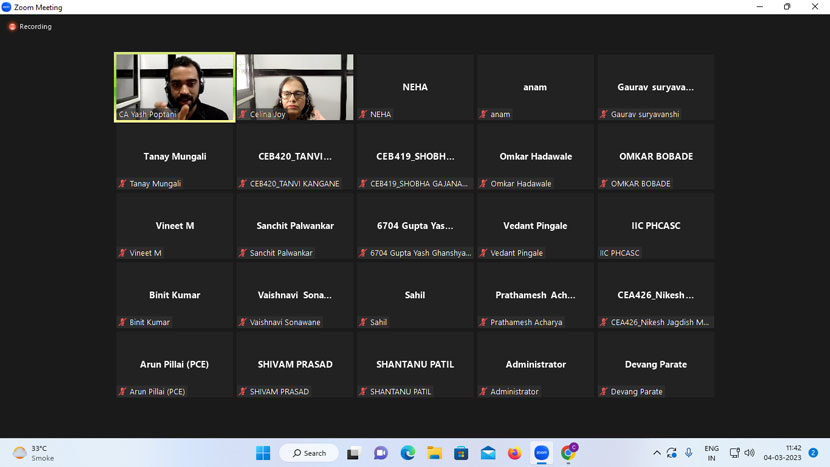Expand the hidden system tray icons
This screenshot has height=467, width=830.
tap(657, 453)
